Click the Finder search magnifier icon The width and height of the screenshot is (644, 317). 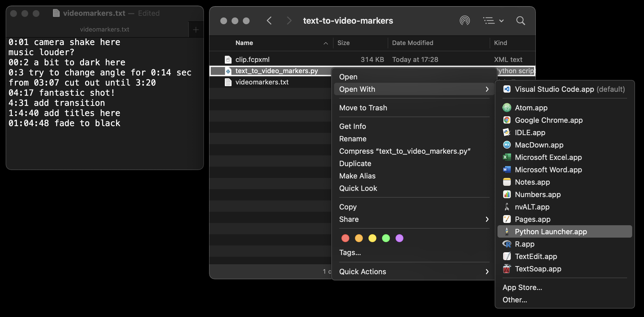[x=520, y=21]
